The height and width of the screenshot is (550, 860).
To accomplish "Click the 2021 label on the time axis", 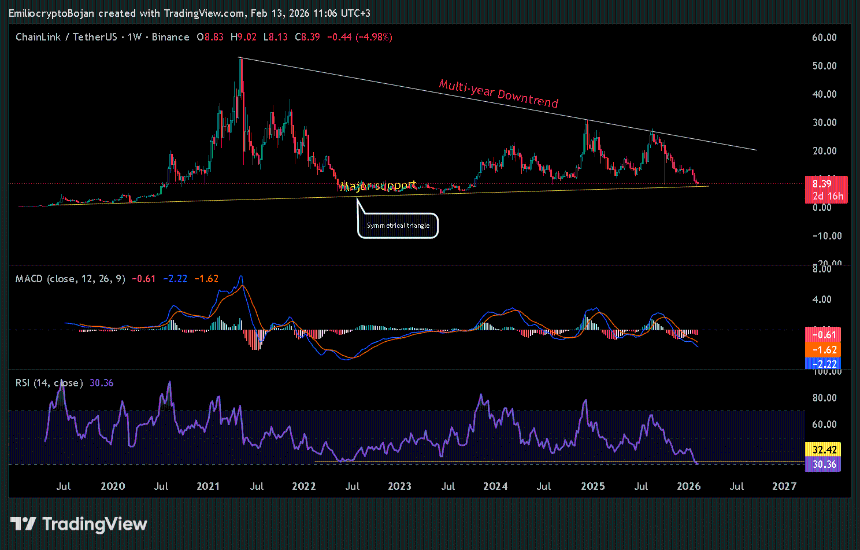I will [208, 486].
